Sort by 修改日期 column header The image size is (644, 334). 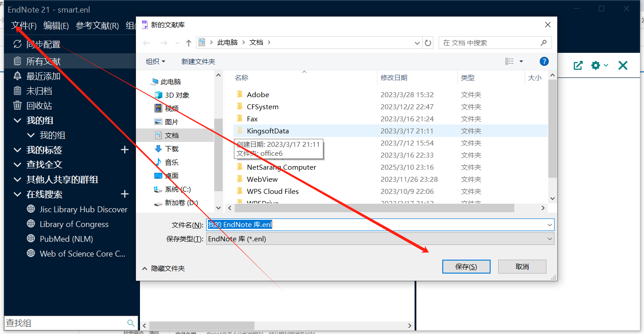coord(394,77)
